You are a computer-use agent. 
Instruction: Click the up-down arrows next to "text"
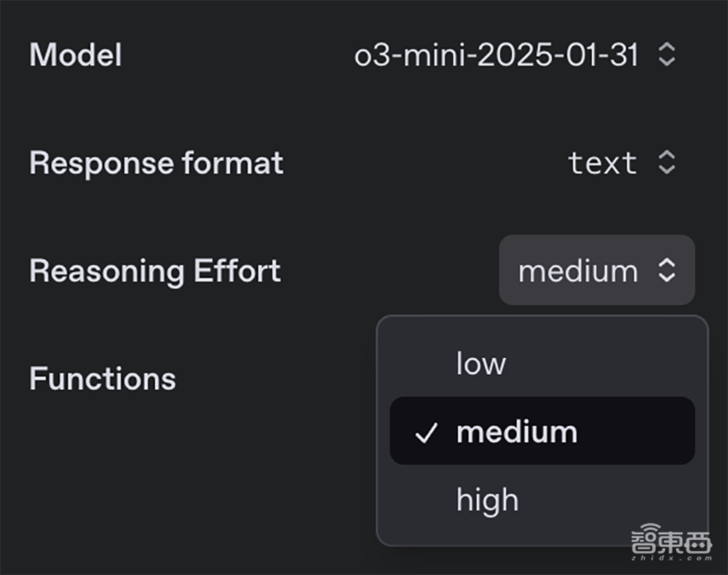(667, 162)
